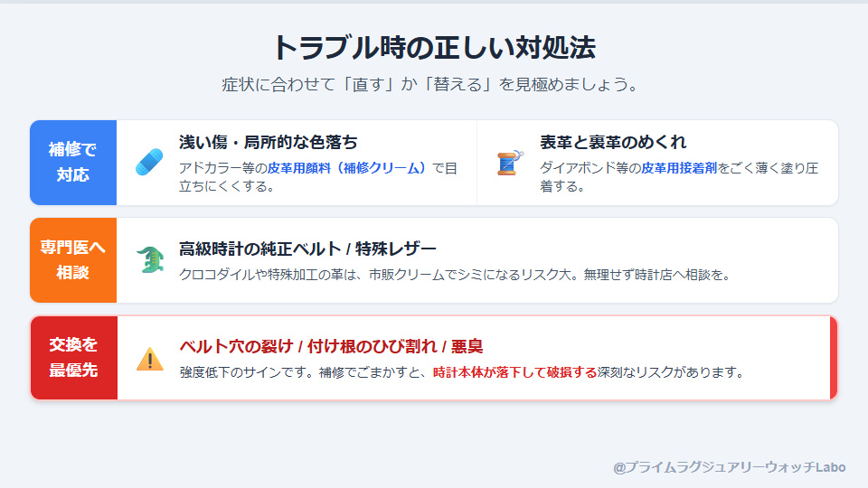Click the red text 時計本体が落下して破損する
The width and height of the screenshot is (868, 488).
(x=514, y=372)
